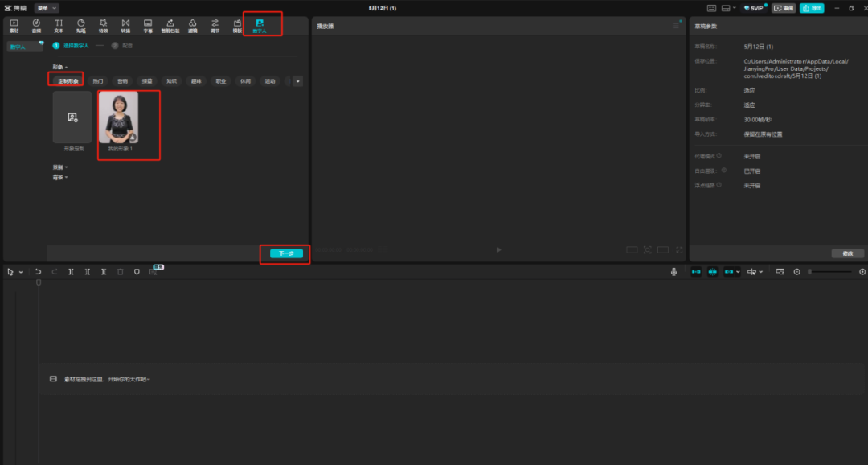
Task: Click the undo arrow in timeline toolbar
Action: pyautogui.click(x=38, y=272)
